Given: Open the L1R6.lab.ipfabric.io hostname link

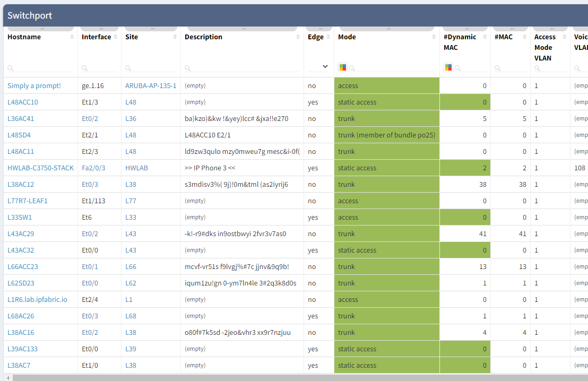Looking at the screenshot, I should click(37, 300).
